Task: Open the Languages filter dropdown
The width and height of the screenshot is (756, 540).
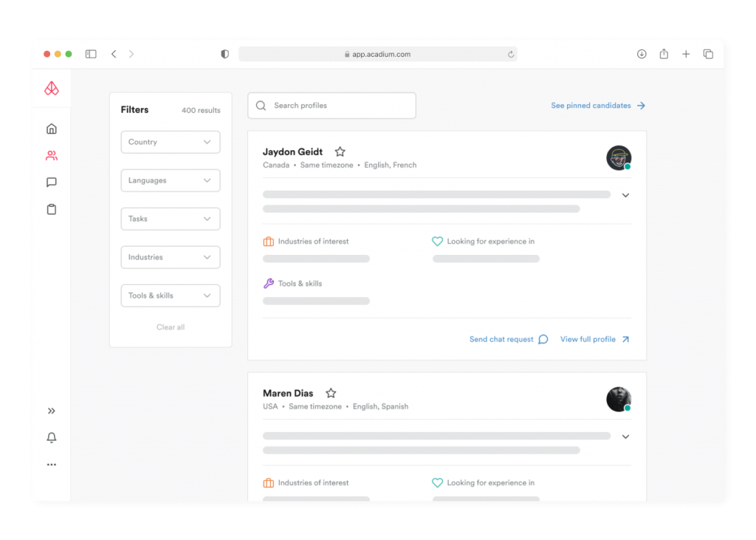Action: point(171,180)
